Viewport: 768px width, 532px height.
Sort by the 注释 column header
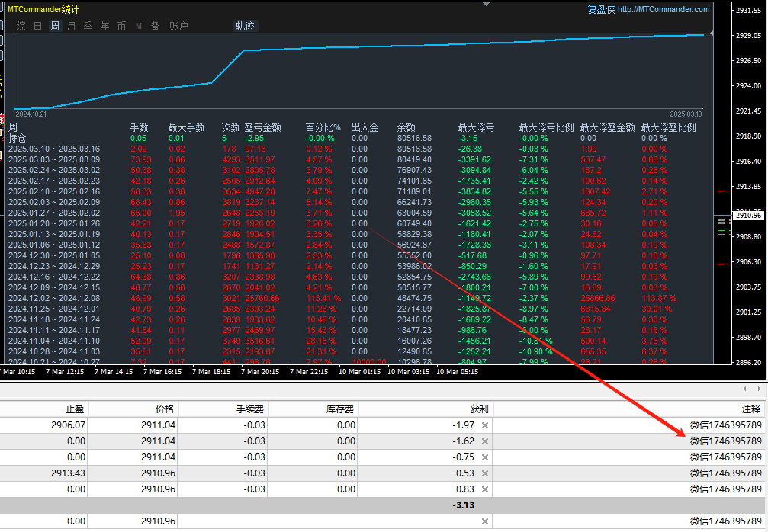(631, 409)
